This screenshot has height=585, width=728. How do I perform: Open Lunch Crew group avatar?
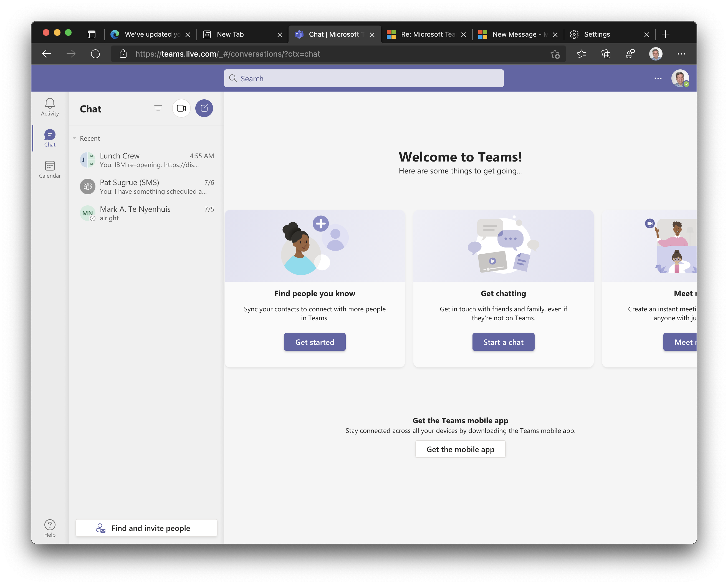click(87, 160)
